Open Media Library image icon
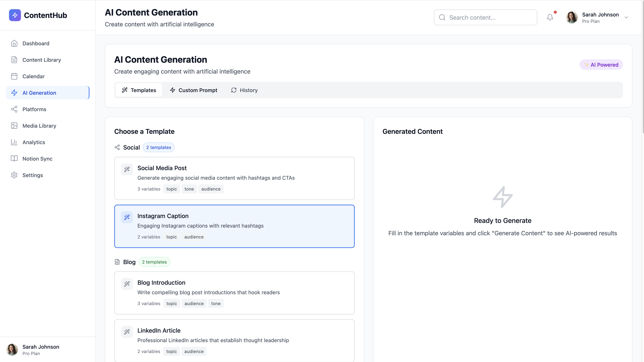The height and width of the screenshot is (362, 644). [14, 126]
